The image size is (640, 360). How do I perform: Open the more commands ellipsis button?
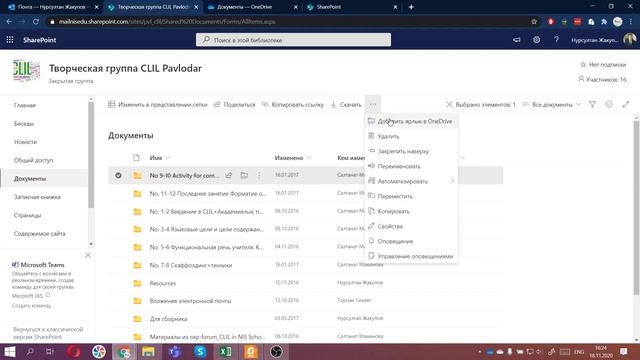(x=373, y=104)
